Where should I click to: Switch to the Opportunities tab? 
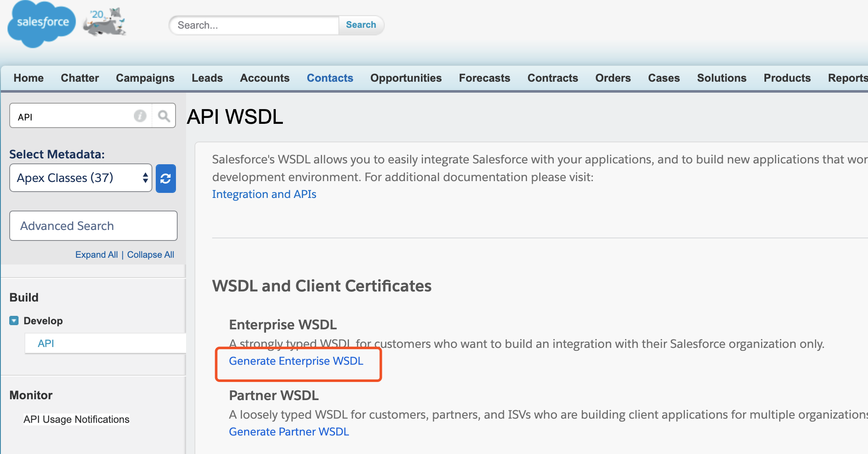pos(406,78)
